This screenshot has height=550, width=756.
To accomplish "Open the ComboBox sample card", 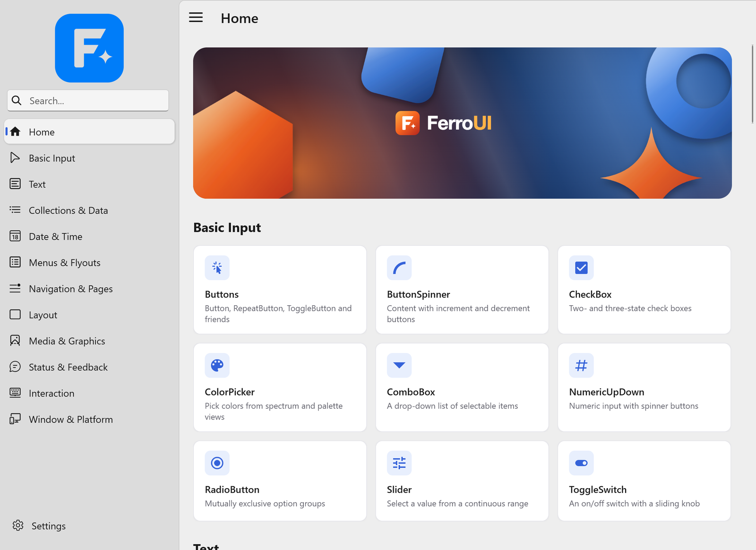I will [x=462, y=387].
